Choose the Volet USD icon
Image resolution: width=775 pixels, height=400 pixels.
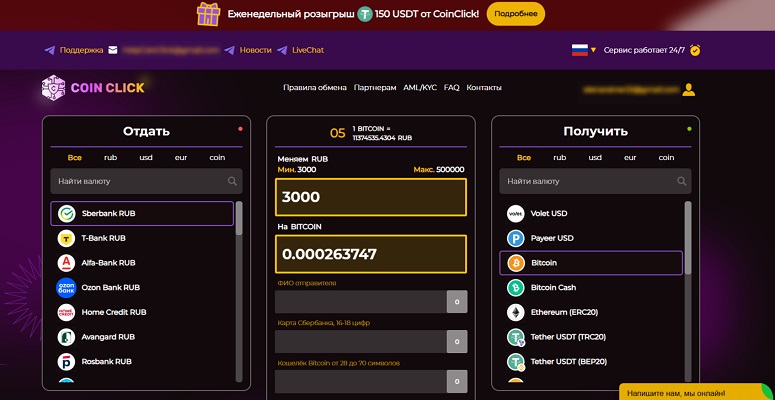click(x=516, y=214)
